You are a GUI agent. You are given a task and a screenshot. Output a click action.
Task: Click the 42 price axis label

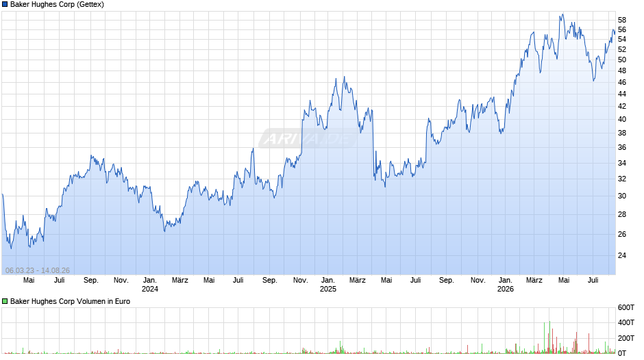pos(622,106)
